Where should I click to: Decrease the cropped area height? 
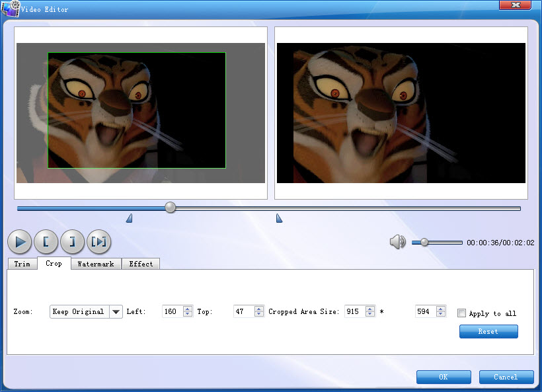[x=441, y=314]
